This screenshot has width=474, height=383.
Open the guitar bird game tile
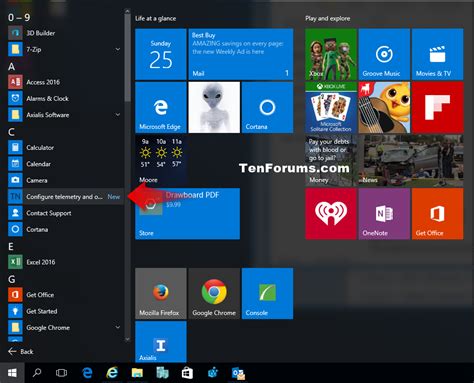(384, 107)
